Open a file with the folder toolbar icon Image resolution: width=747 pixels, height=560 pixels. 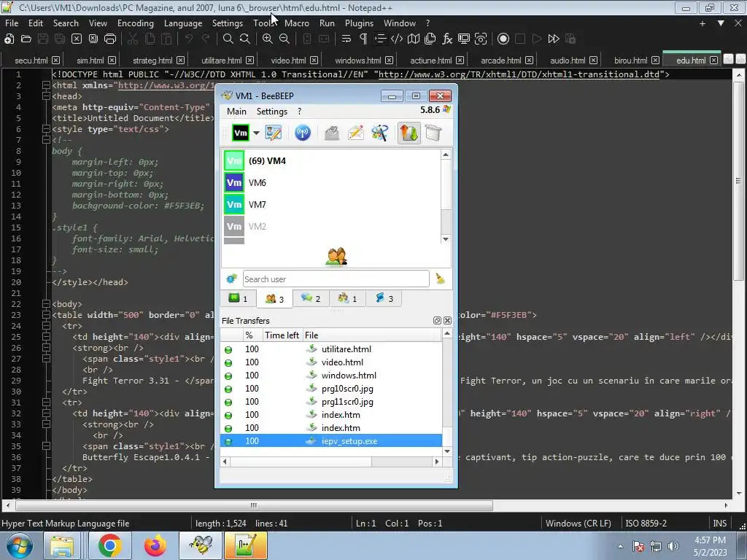[26, 39]
